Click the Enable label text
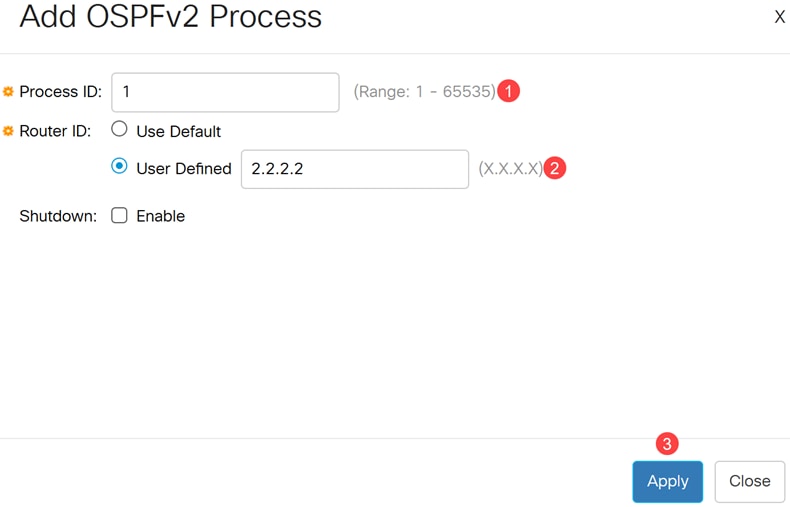Viewport: 790px width, 507px height. [161, 216]
